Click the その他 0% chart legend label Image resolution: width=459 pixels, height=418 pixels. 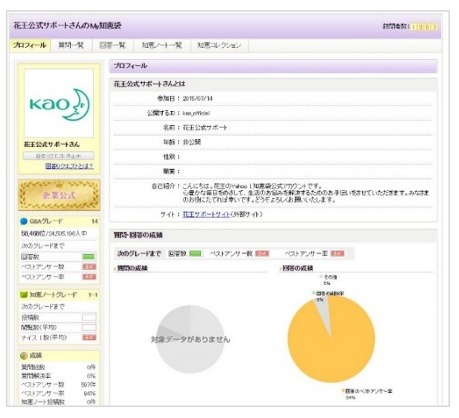[328, 280]
